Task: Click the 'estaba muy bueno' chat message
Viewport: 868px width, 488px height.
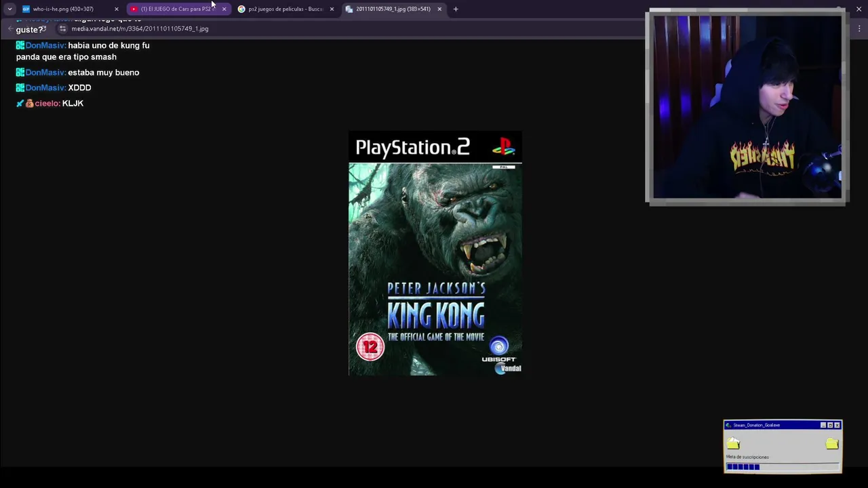Action: [x=104, y=73]
